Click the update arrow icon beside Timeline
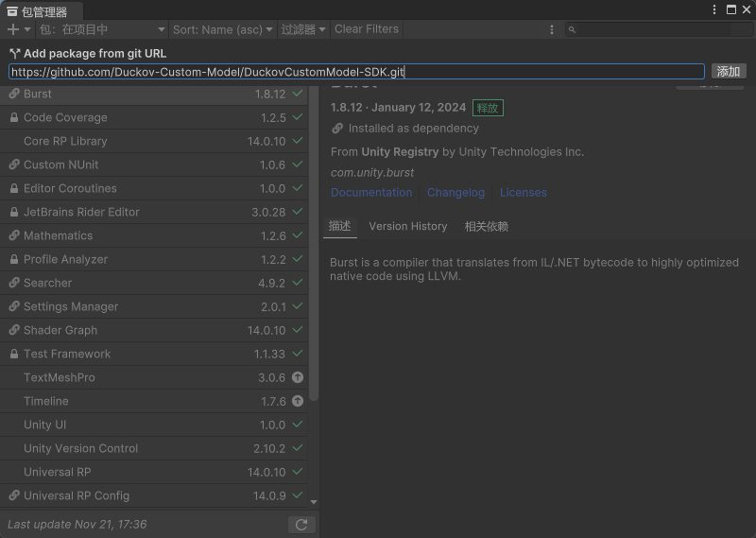The width and height of the screenshot is (756, 538). click(298, 401)
